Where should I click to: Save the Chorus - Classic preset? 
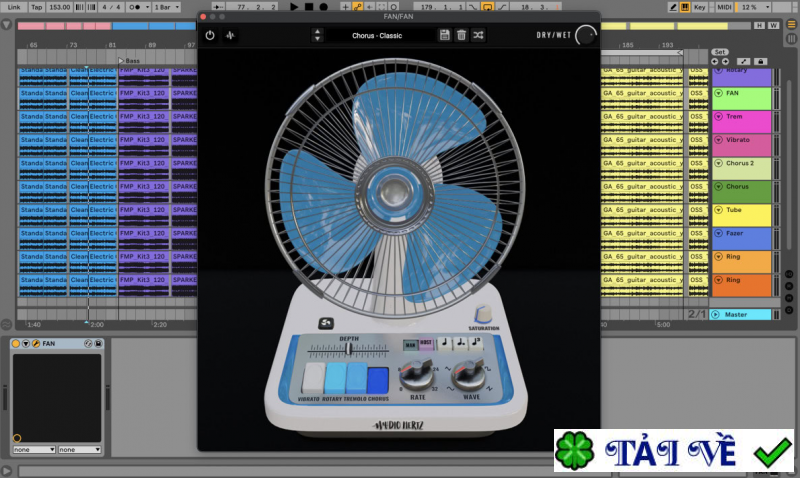click(444, 35)
